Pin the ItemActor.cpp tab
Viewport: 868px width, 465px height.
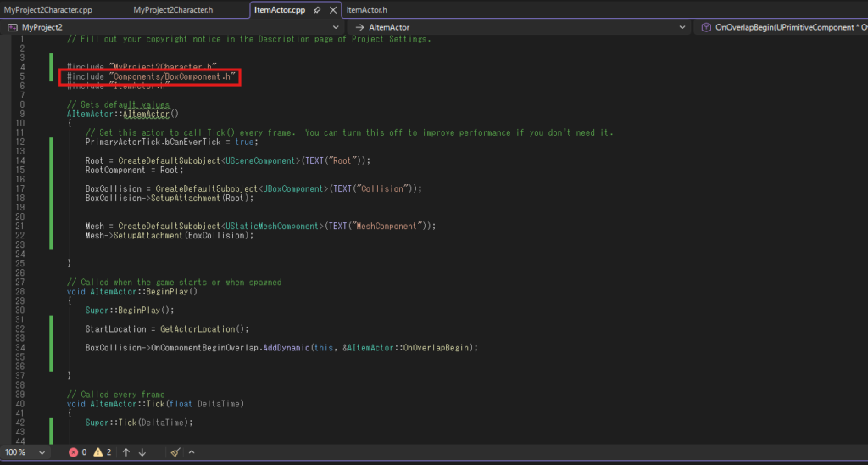click(x=317, y=10)
